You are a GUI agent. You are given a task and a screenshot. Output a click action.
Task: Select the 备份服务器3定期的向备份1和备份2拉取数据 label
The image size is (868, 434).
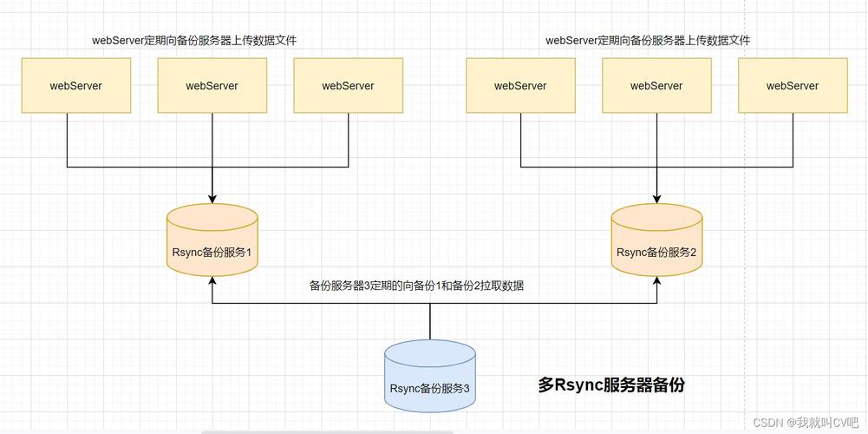pyautogui.click(x=416, y=286)
